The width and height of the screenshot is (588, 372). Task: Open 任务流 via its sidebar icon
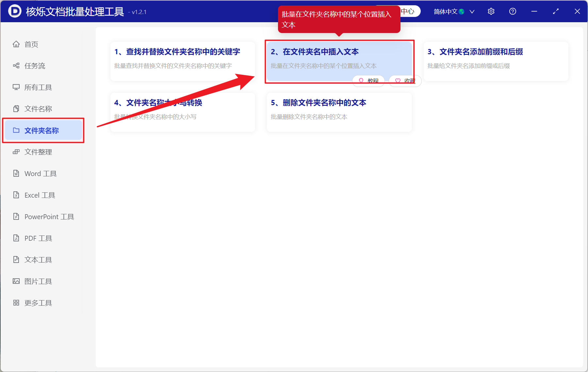click(x=16, y=66)
